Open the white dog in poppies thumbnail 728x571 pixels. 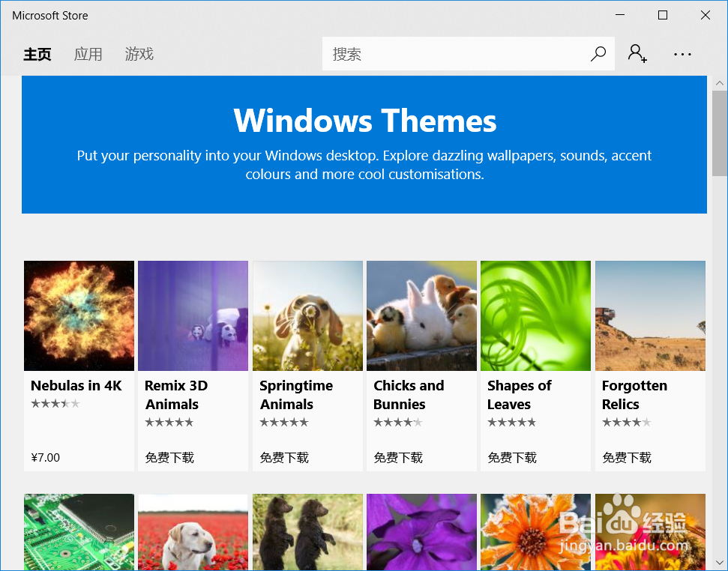point(193,532)
